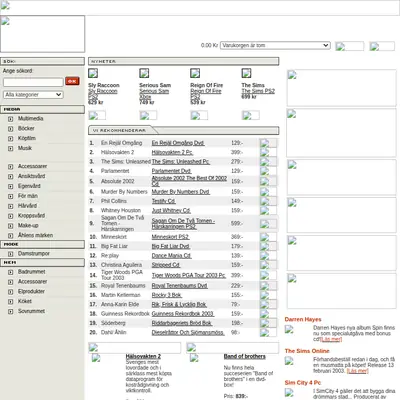Click the buy icon for Parlamentet row

point(268,171)
